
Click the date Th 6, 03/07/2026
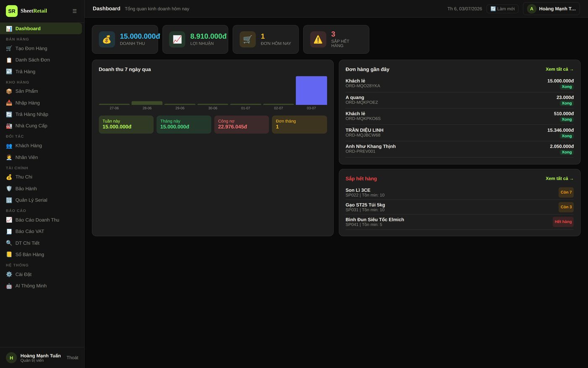(465, 9)
